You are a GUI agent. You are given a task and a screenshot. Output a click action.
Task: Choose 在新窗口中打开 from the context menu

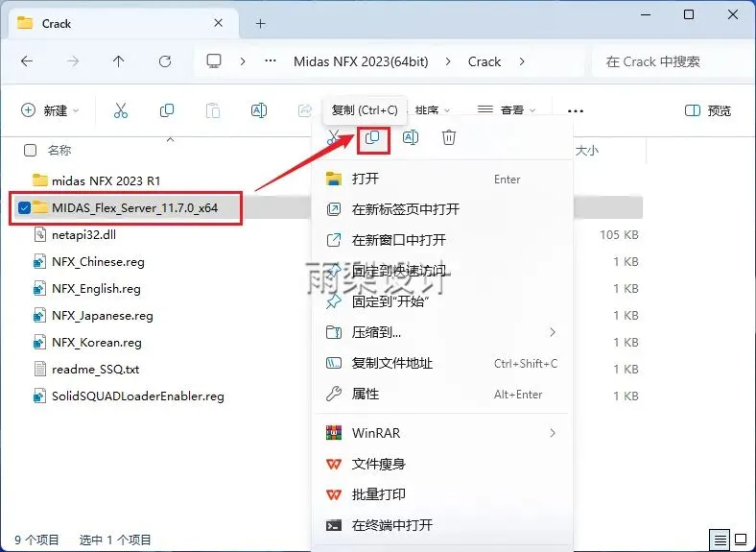point(442,240)
